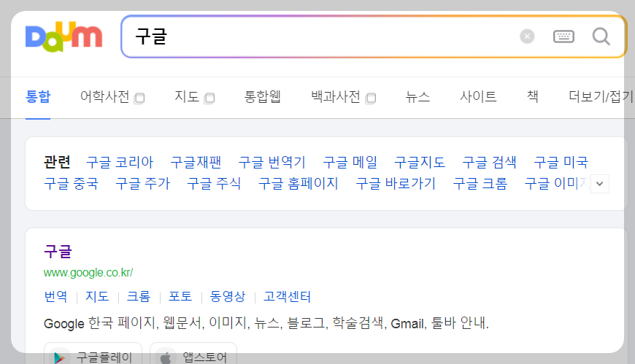Open the Daum logo homepage
This screenshot has height=364, width=635.
[x=64, y=37]
